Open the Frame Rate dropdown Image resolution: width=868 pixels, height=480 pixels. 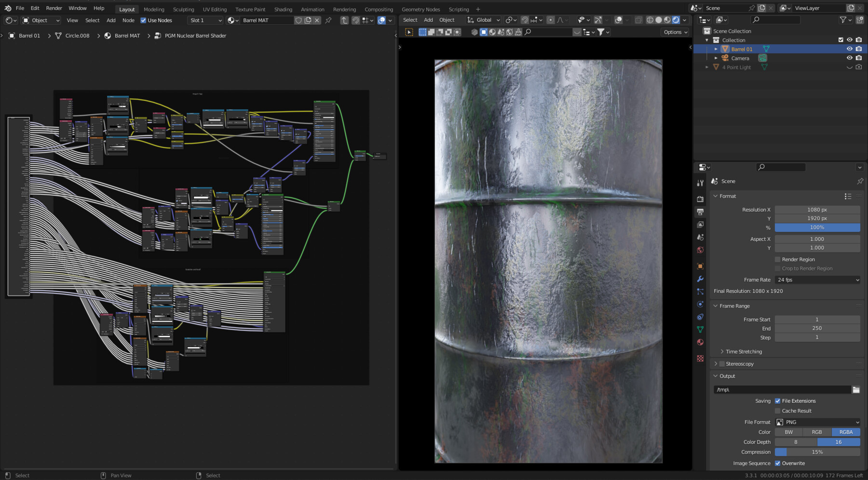point(817,280)
